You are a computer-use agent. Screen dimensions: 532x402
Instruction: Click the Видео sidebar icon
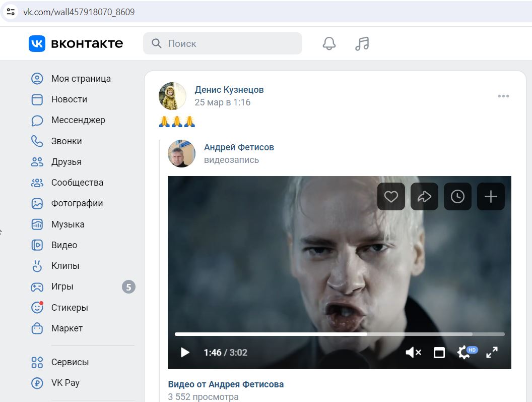pos(37,245)
